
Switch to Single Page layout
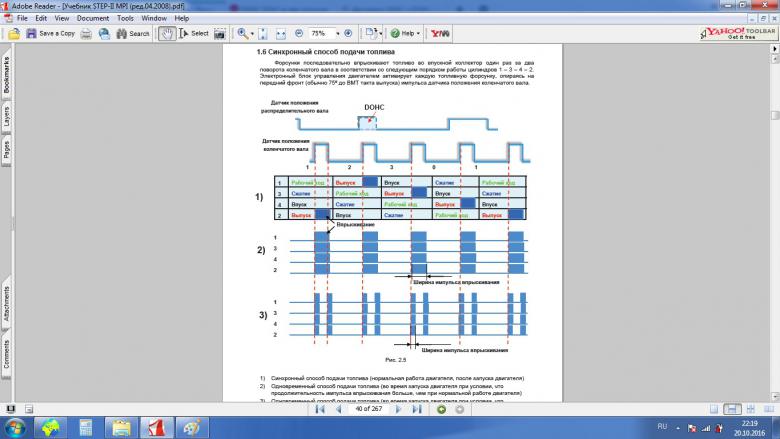714,409
